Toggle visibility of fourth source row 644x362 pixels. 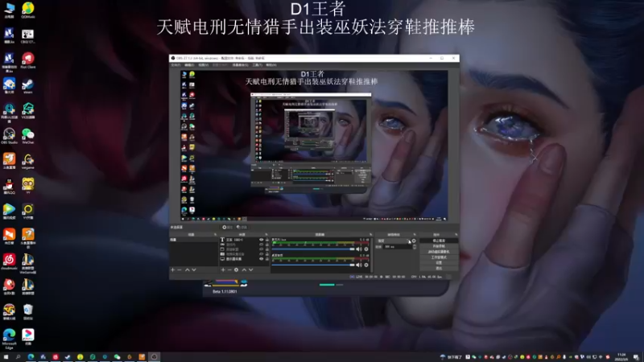[x=261, y=254]
